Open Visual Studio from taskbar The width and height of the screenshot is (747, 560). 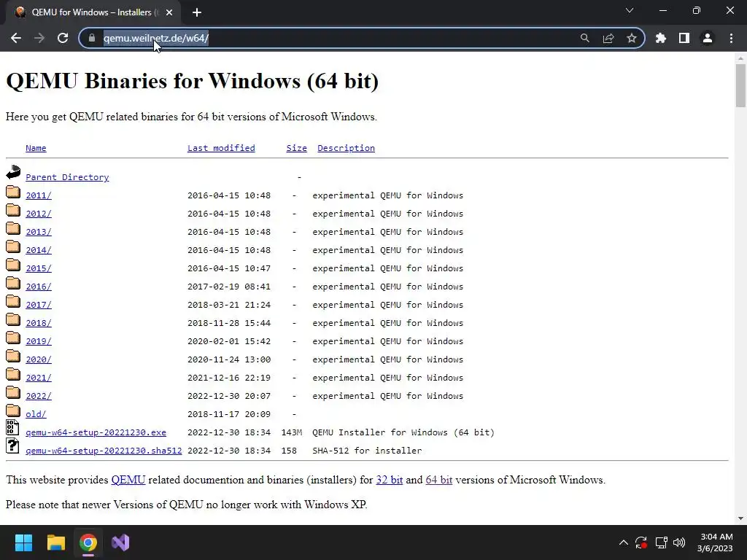[x=120, y=542]
